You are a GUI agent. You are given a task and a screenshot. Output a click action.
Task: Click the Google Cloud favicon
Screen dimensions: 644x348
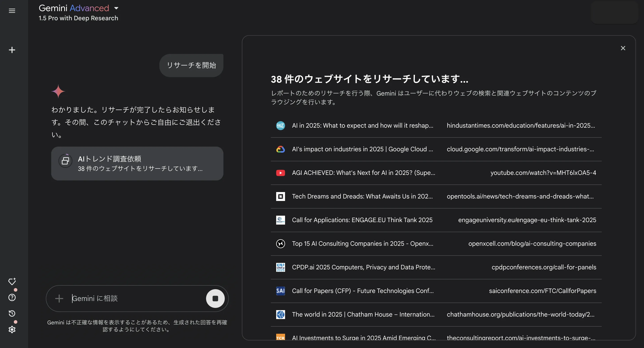coord(280,149)
